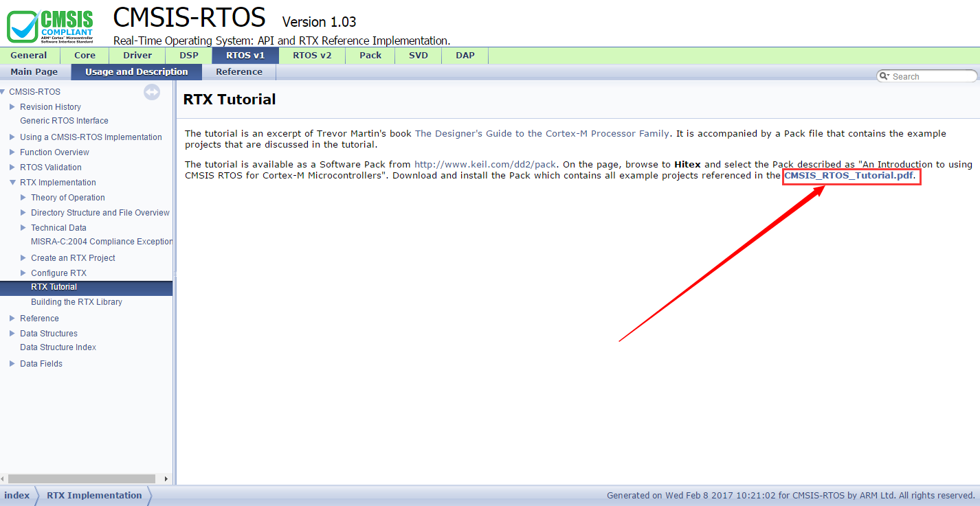Open the CMSIS_RTOS_Tutorial.pdf link

(x=849, y=176)
